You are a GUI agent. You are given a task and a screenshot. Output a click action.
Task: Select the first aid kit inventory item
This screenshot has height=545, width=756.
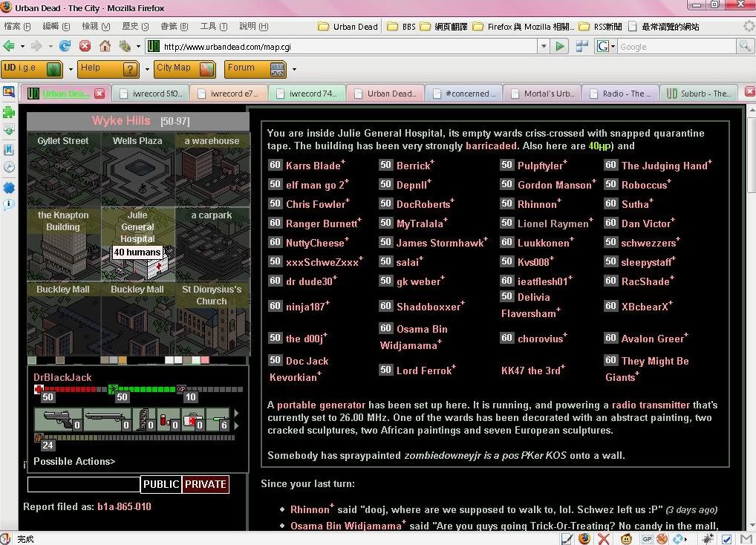(195, 420)
